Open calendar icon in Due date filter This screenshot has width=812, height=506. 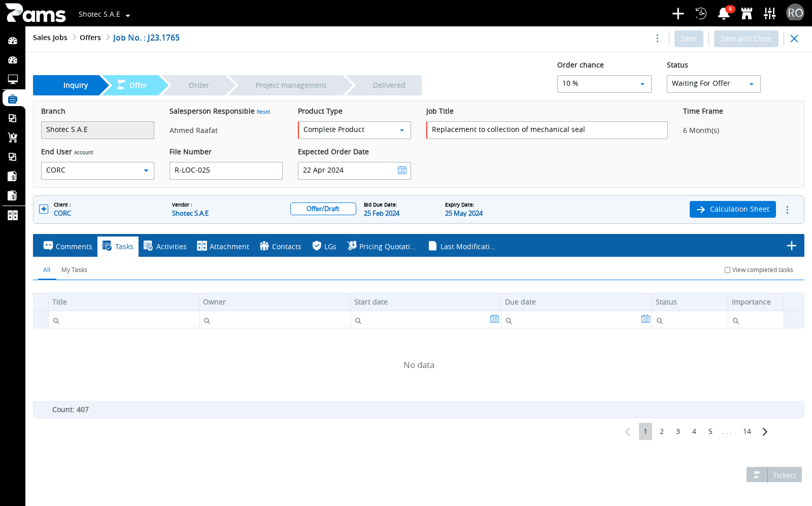coord(646,319)
